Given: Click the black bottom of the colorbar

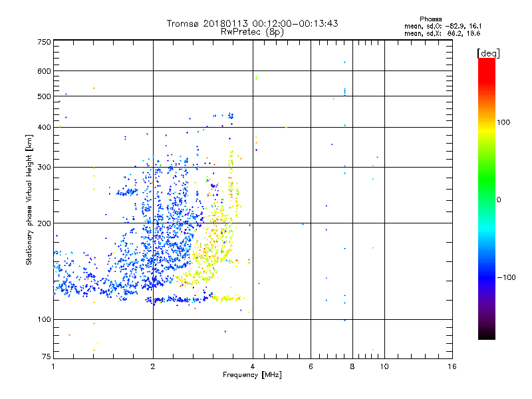Looking at the screenshot, I should [487, 334].
